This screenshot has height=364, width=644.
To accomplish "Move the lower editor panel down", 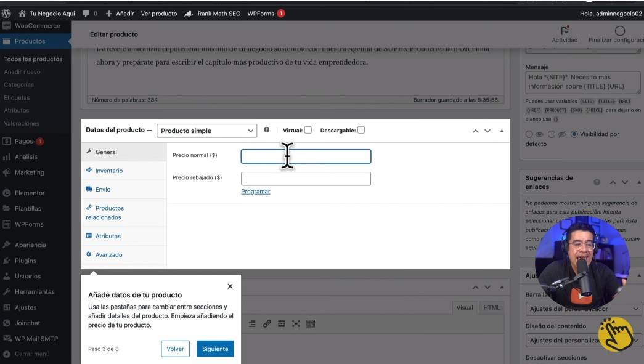I will (487, 287).
